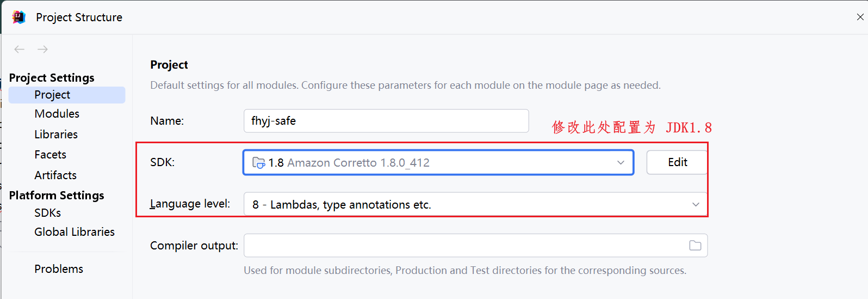This screenshot has width=868, height=299.
Task: Select Project in Project Settings
Action: coord(52,95)
